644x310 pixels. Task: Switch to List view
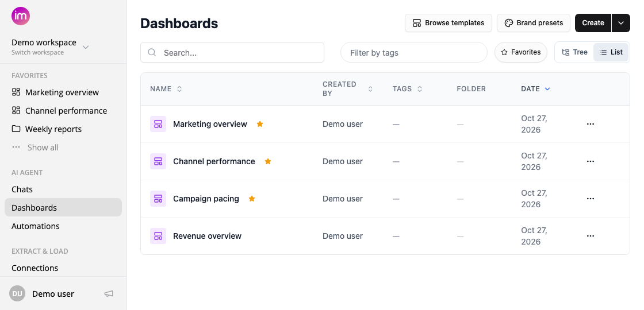(611, 52)
